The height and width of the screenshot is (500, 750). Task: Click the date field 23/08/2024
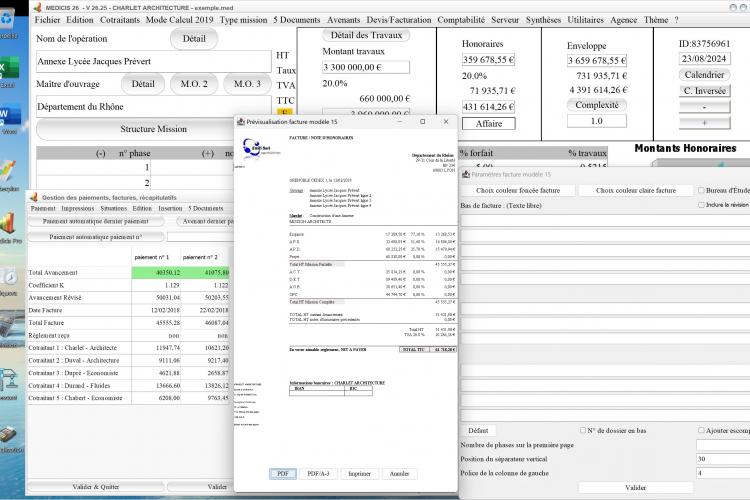point(704,59)
